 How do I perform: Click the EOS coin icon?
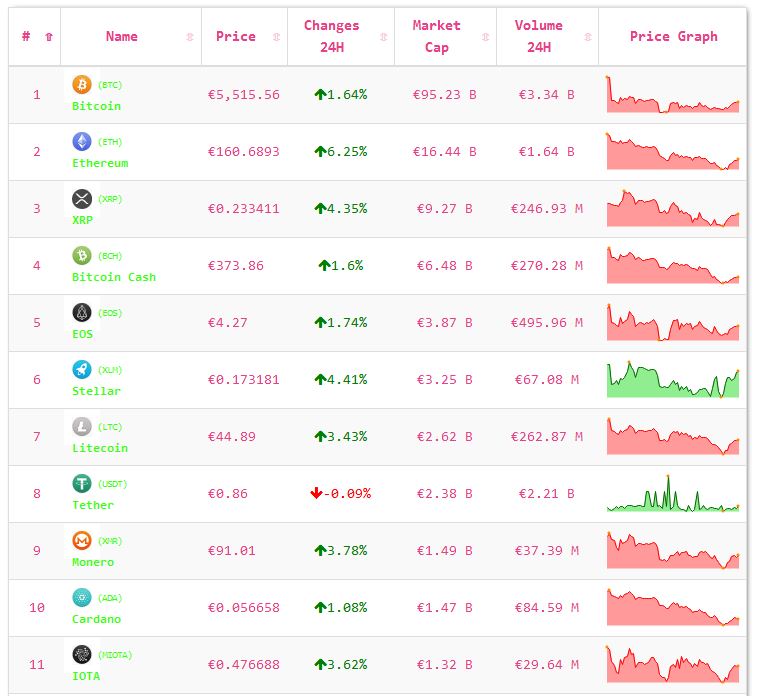pos(82,313)
